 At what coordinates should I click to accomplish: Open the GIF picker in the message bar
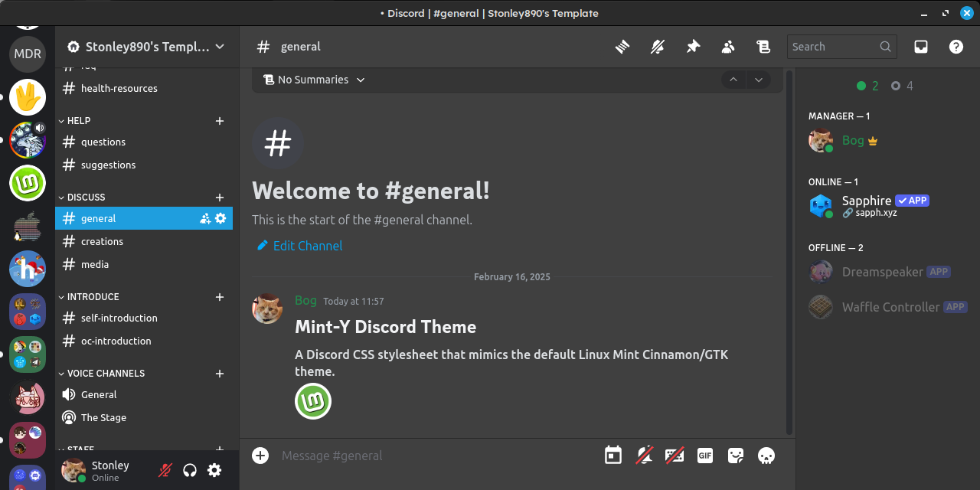point(704,455)
